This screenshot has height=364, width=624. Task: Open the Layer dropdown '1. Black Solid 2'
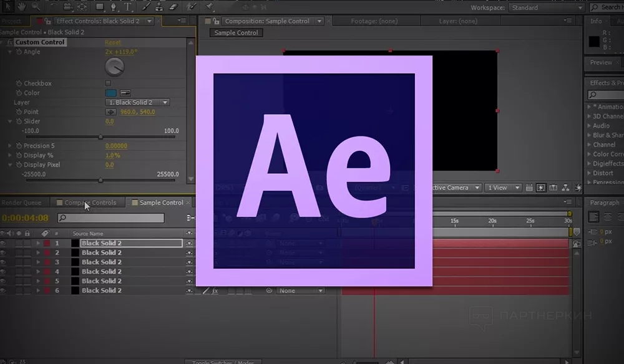point(137,102)
